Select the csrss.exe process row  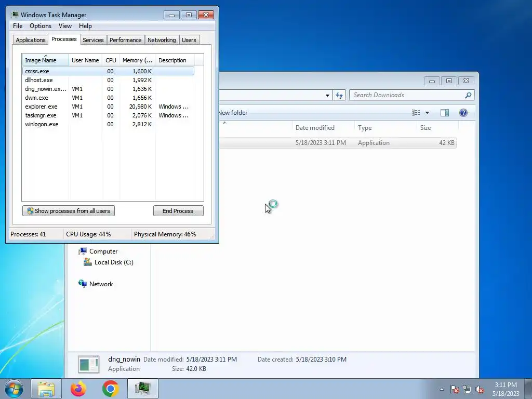point(108,71)
